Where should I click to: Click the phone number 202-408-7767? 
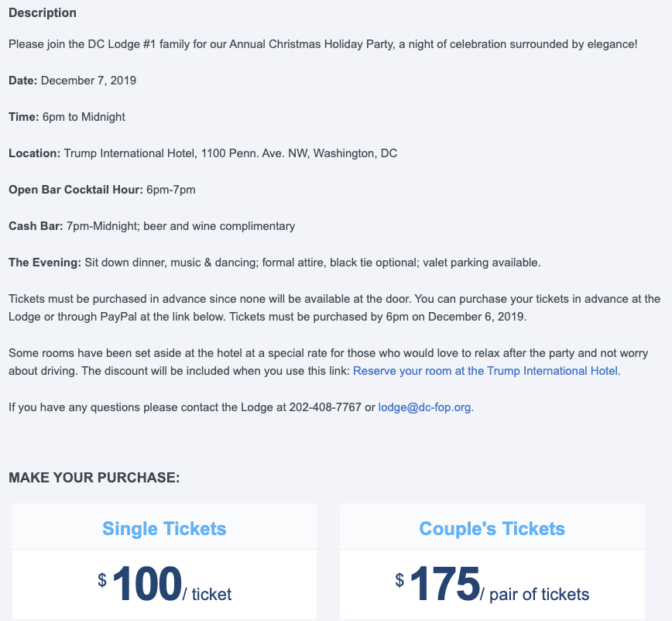coord(325,407)
